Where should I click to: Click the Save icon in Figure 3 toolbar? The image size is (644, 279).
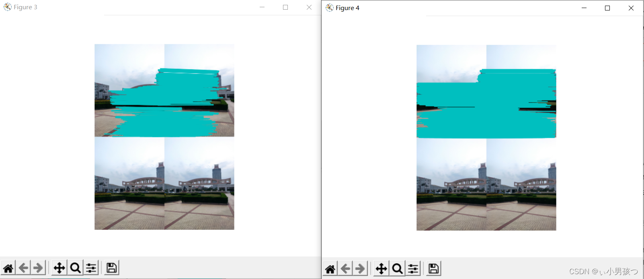tap(112, 268)
